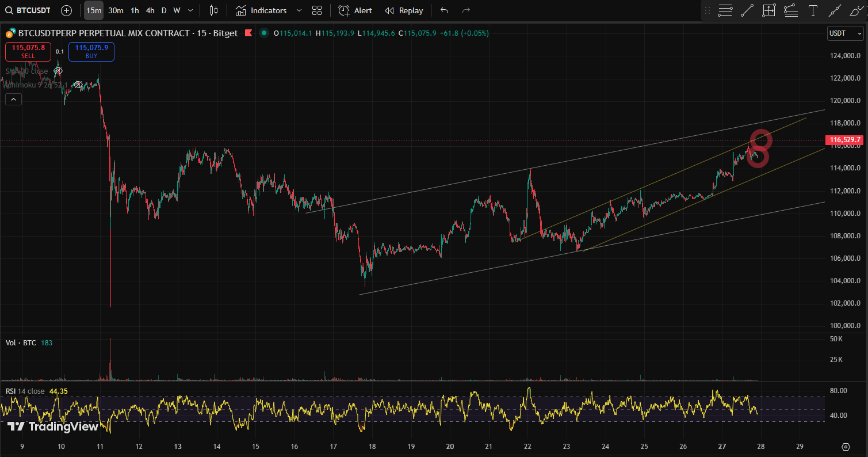Switch to the 30m timeframe
This screenshot has width=868, height=457.
[x=115, y=10]
